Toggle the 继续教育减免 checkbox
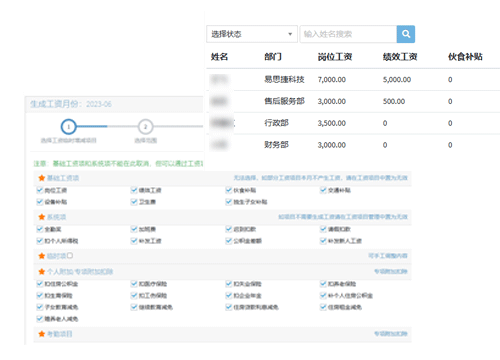Image resolution: width=500 pixels, height=360 pixels. 134,307
